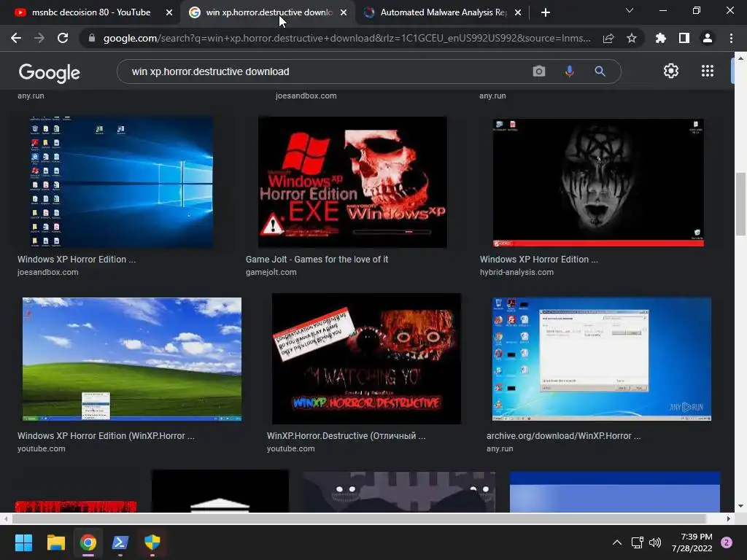Open PowerShell from the taskbar

pos(120,542)
